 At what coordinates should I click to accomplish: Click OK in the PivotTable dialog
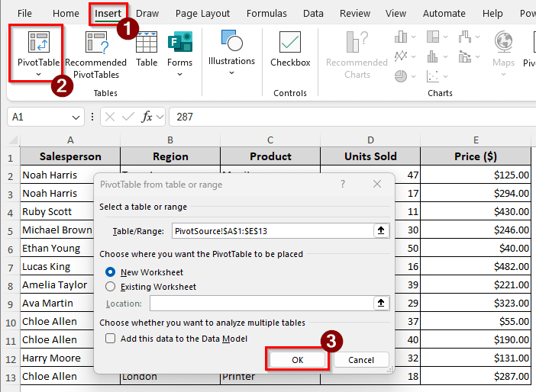298,359
